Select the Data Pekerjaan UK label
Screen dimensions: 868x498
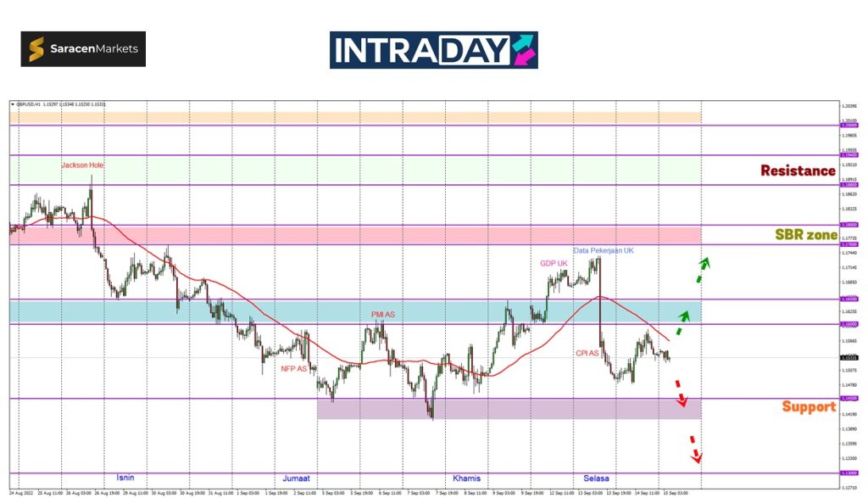coord(603,251)
